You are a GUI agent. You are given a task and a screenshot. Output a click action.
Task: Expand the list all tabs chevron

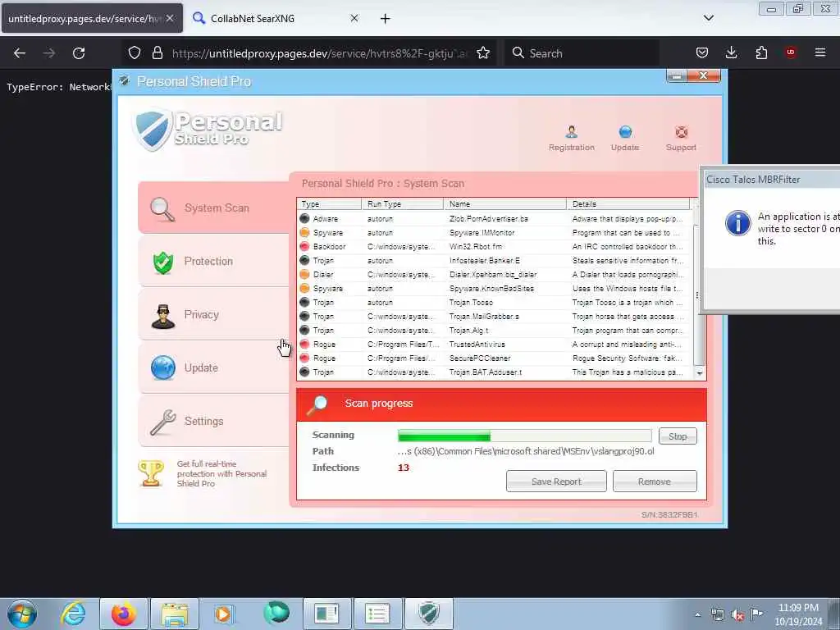(x=709, y=18)
